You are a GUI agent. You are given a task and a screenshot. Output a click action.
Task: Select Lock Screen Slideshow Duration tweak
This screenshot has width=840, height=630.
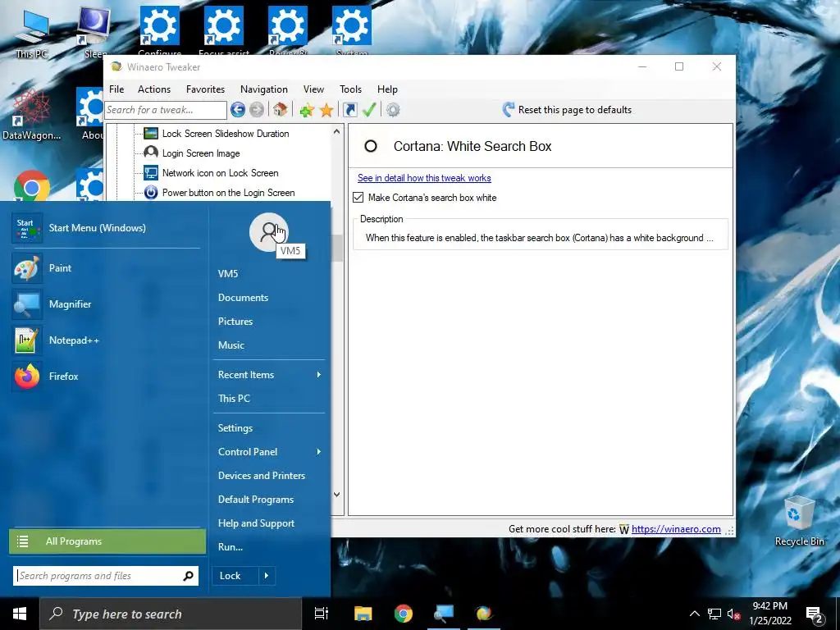pyautogui.click(x=225, y=134)
